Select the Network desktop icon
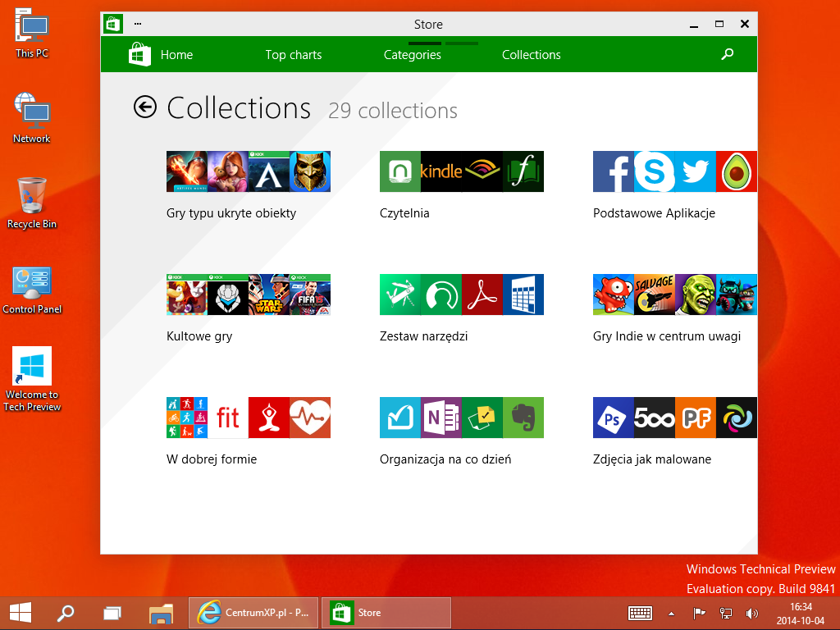This screenshot has width=840, height=630. 32,118
